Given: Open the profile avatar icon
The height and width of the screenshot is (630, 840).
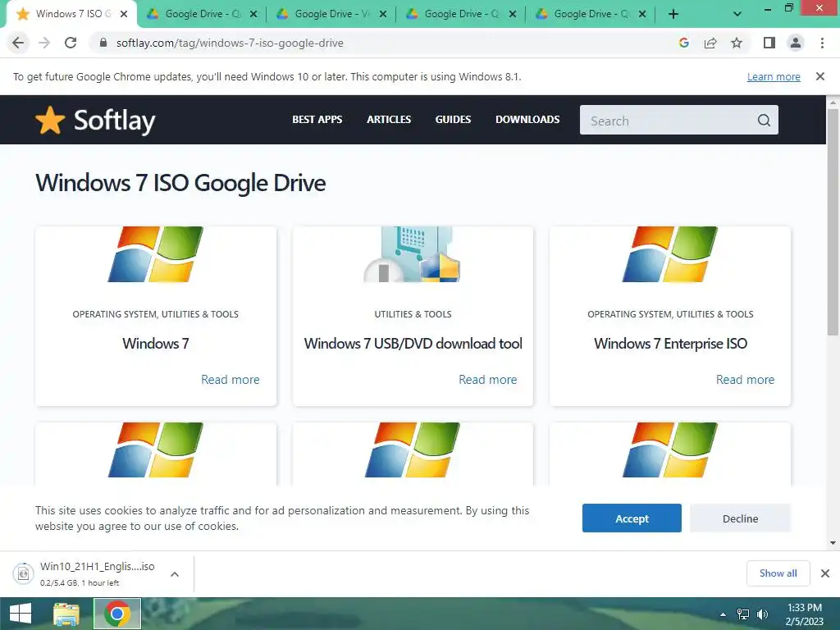Looking at the screenshot, I should (x=796, y=43).
